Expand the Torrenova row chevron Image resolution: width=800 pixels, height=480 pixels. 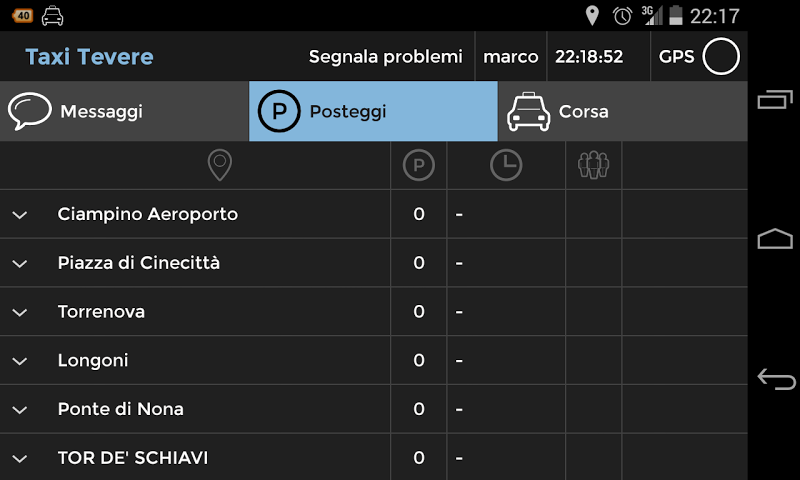pos(19,312)
